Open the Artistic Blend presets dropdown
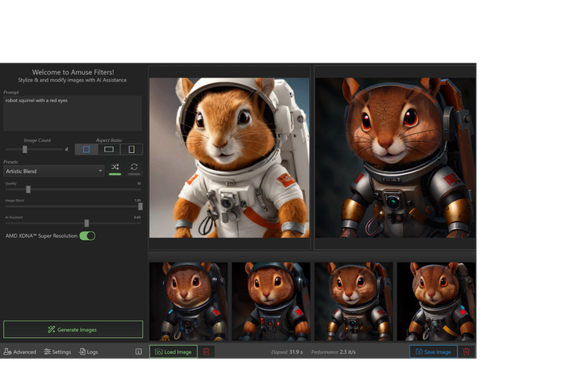This screenshot has width=588, height=392. tap(53, 171)
